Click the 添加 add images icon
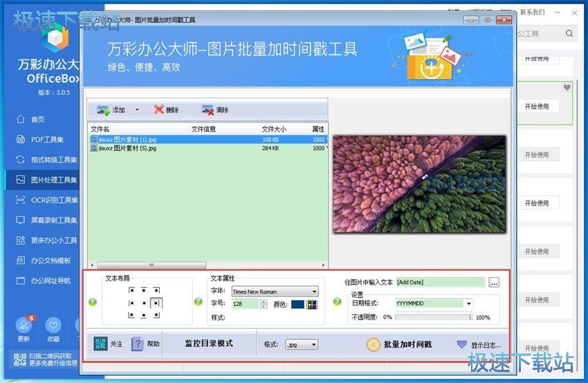This screenshot has height=383, width=588. [x=103, y=110]
